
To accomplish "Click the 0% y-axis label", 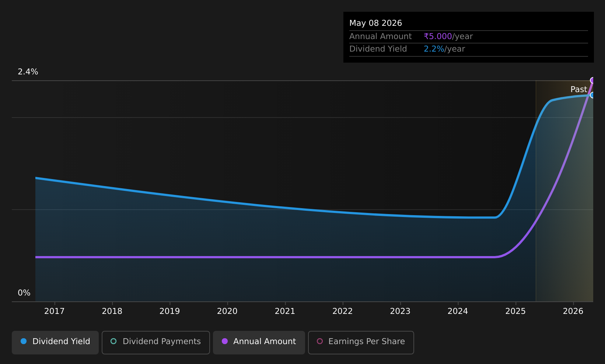I will click(x=24, y=293).
